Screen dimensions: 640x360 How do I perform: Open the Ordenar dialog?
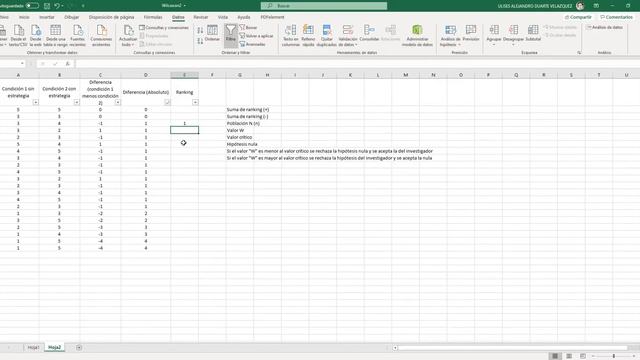(212, 33)
